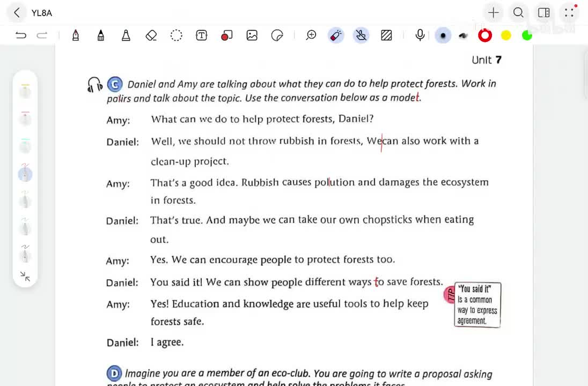Click the text "I agree."
The width and height of the screenshot is (588, 386).
167,342
